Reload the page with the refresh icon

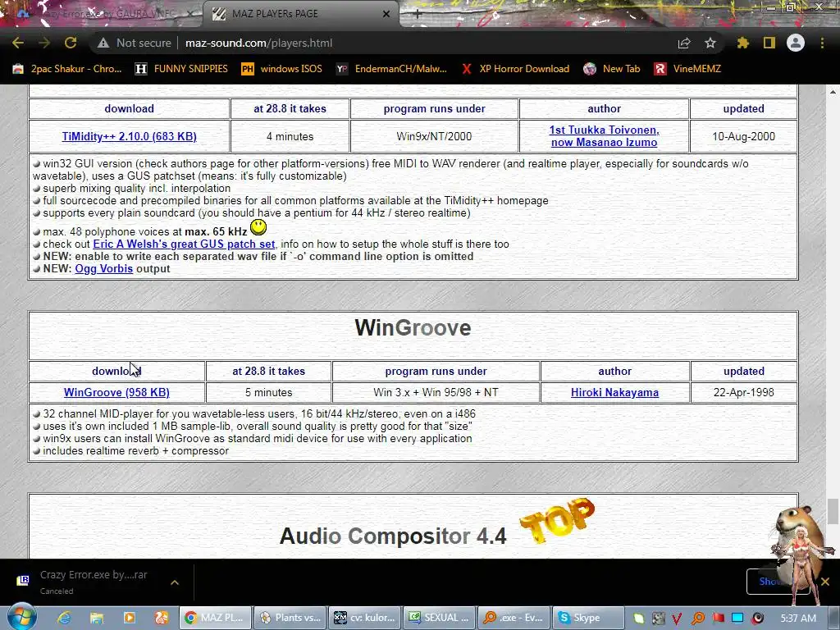coord(71,43)
